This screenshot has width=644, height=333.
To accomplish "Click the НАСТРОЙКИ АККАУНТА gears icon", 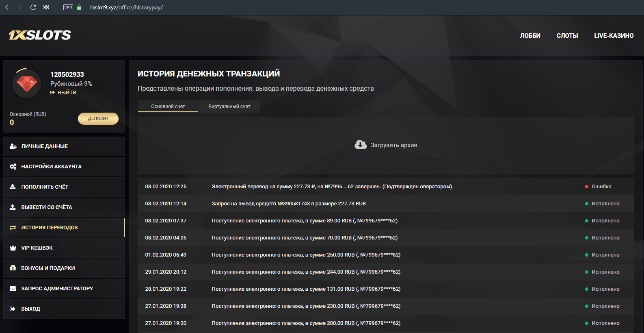I will 13,167.
